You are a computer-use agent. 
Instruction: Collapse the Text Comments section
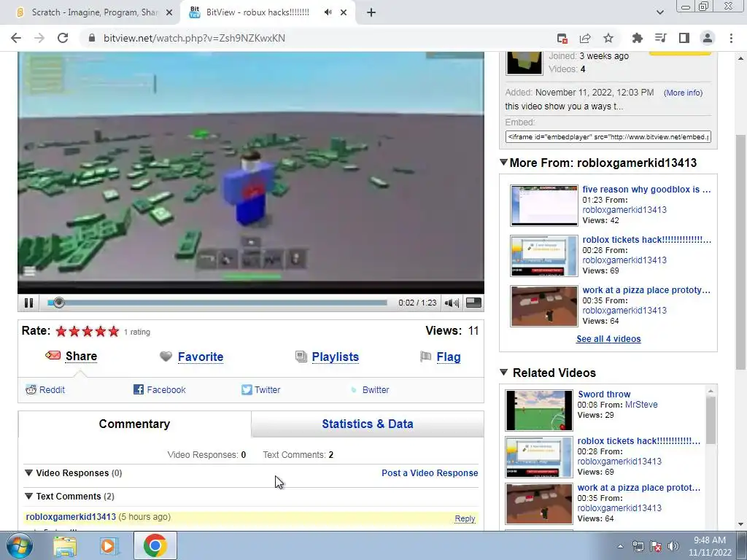[28, 496]
